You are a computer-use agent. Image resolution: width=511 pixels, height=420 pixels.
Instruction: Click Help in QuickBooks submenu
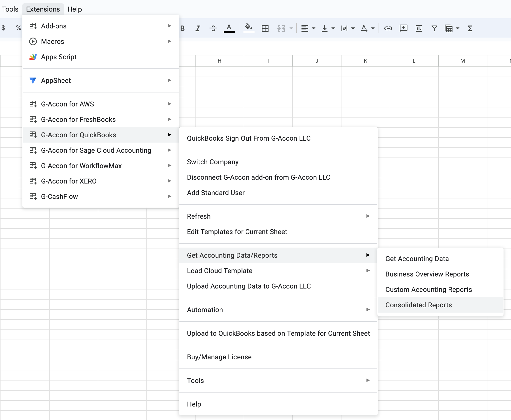click(278, 404)
